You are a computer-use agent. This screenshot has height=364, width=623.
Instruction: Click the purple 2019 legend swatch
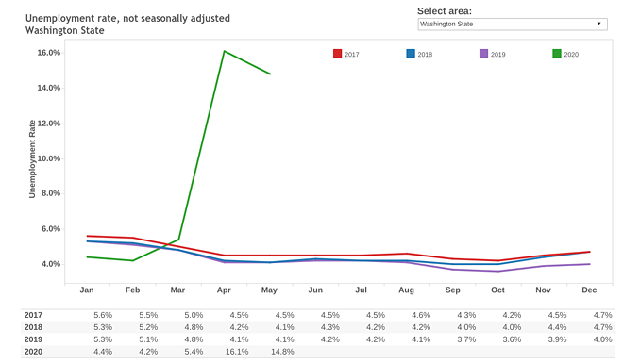pos(483,54)
